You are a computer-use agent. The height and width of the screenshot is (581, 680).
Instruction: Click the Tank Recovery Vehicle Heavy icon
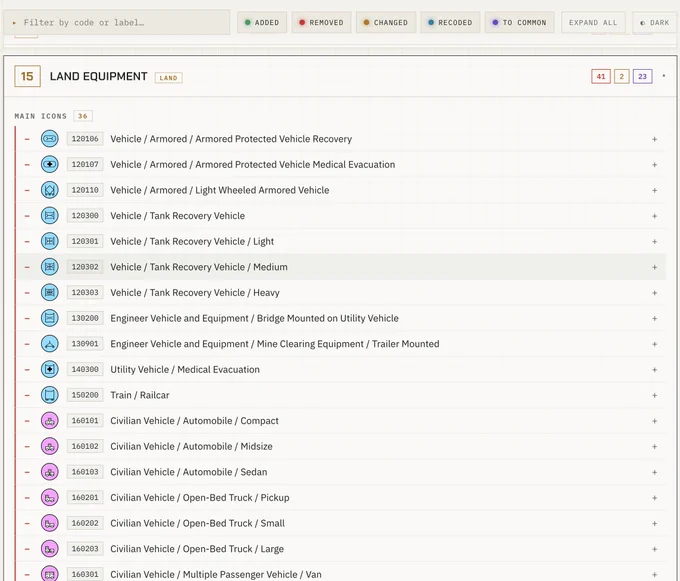click(x=49, y=292)
